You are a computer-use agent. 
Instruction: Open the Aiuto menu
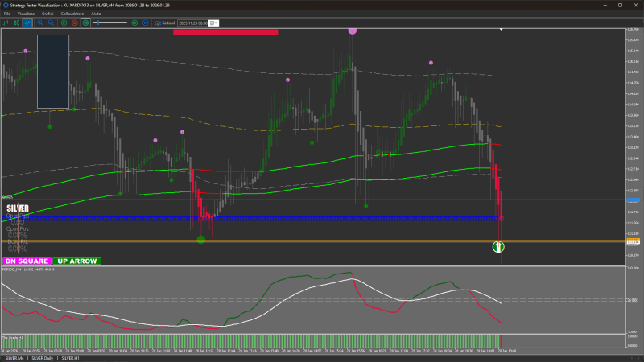pyautogui.click(x=96, y=14)
